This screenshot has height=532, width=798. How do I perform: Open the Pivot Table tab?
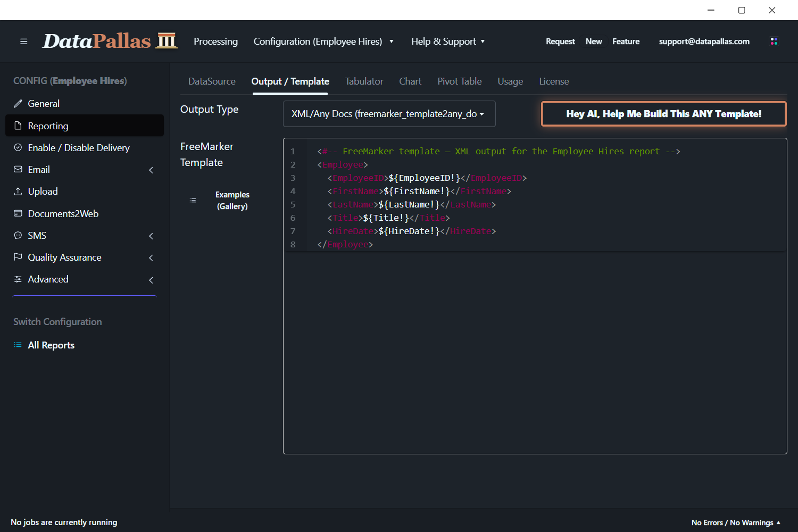tap(460, 81)
